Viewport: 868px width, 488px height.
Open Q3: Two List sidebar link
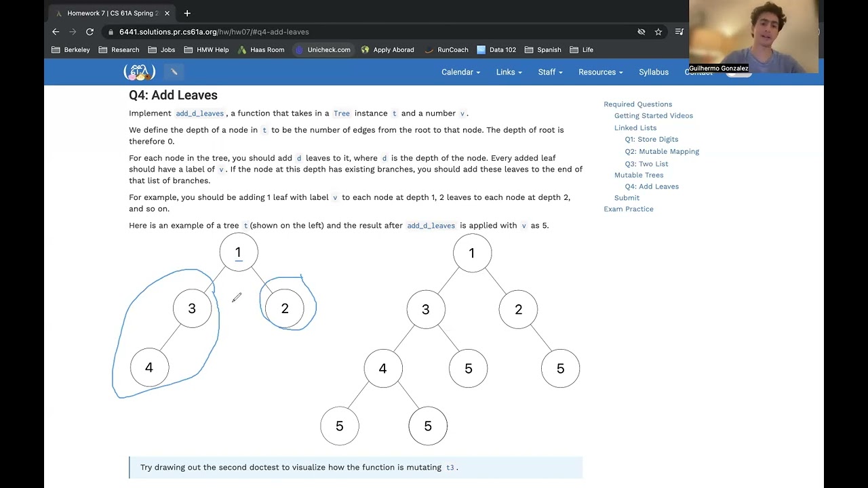(646, 164)
